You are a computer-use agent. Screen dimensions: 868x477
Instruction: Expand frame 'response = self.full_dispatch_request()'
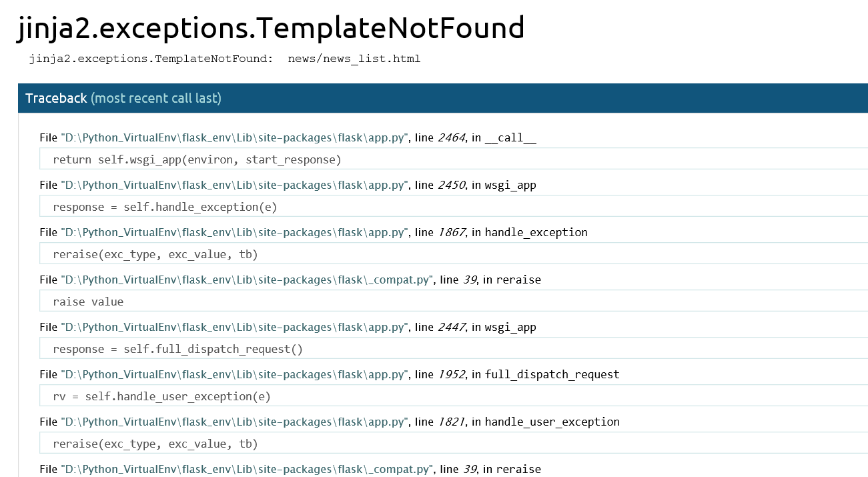[x=177, y=349]
